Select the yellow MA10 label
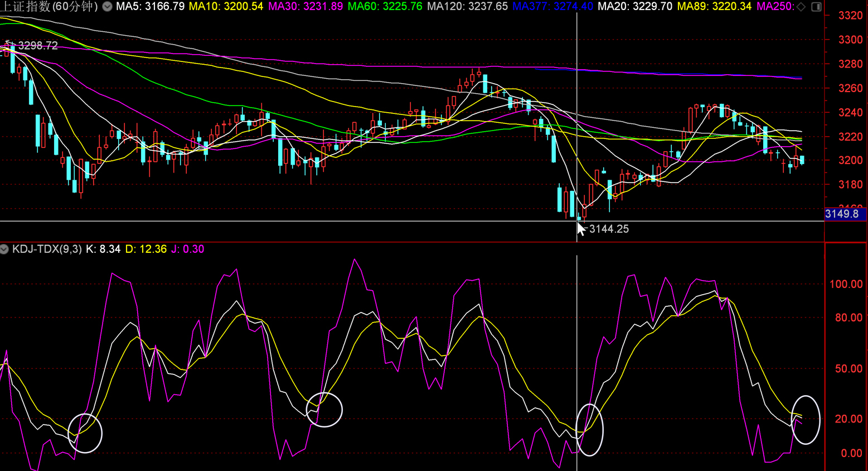This screenshot has height=471, width=868. coord(226,7)
